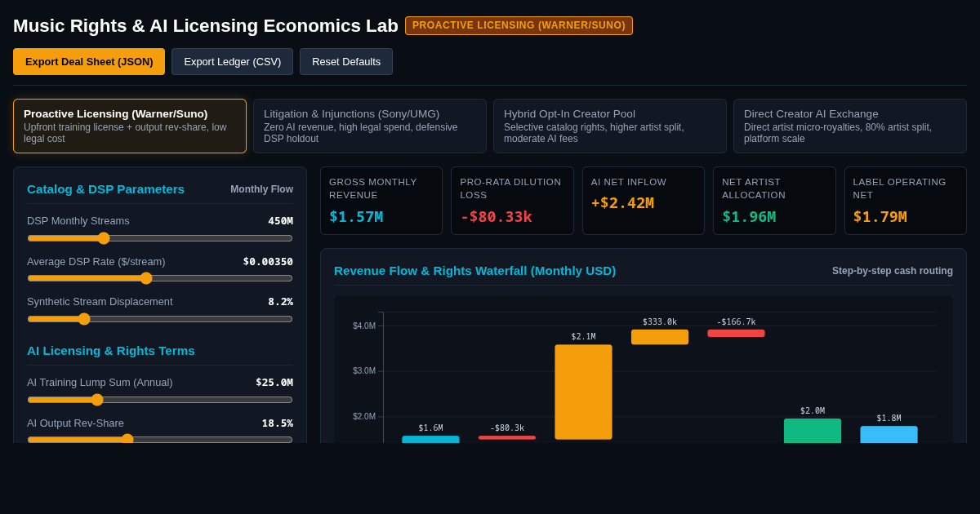The width and height of the screenshot is (980, 514).
Task: Click the -$80.3k red waterfall bar
Action: [507, 437]
